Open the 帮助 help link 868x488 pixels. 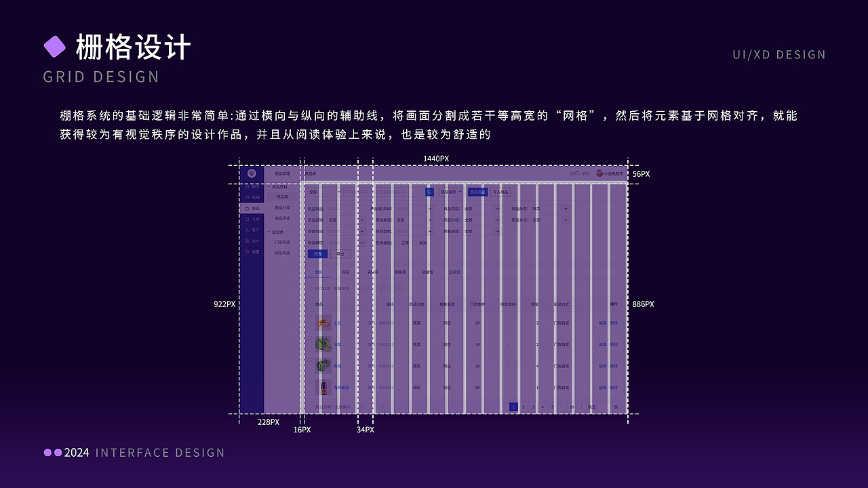[586, 174]
